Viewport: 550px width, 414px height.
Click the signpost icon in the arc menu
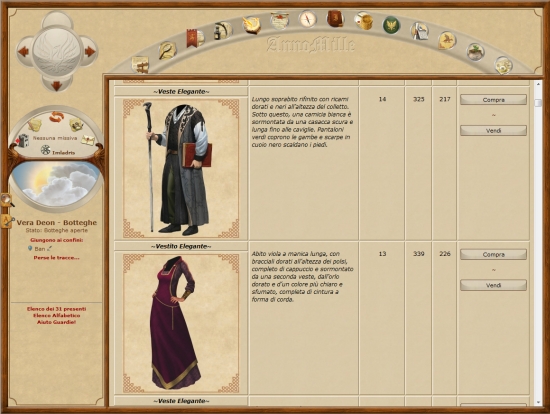(140, 65)
